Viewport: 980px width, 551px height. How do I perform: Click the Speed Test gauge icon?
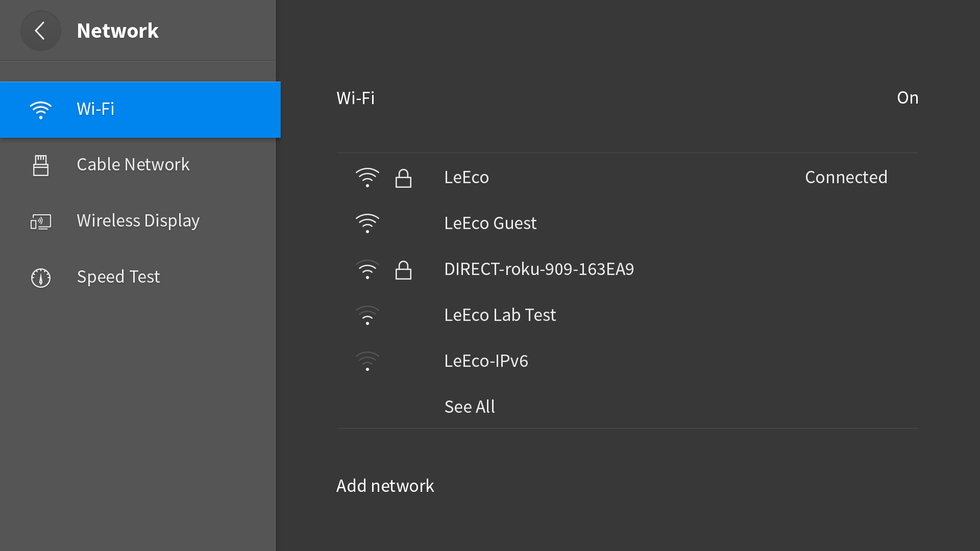pos(40,278)
